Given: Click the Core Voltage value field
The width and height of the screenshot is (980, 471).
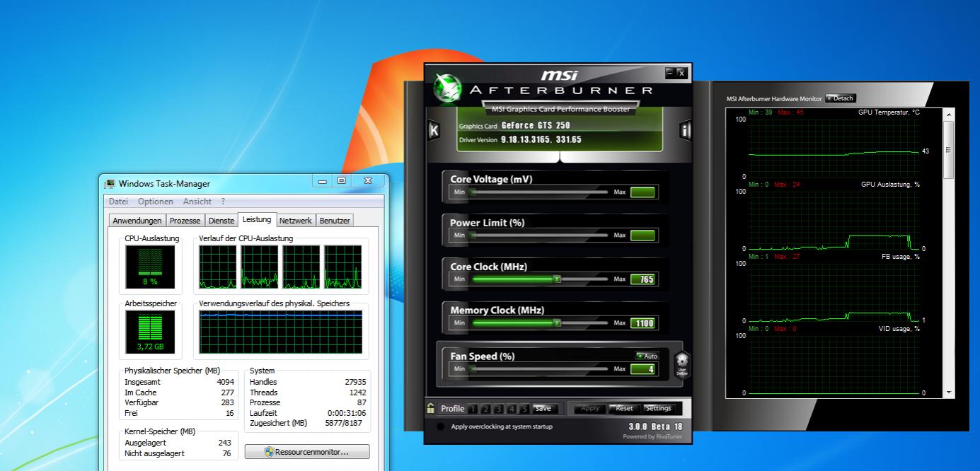Looking at the screenshot, I should (x=642, y=192).
